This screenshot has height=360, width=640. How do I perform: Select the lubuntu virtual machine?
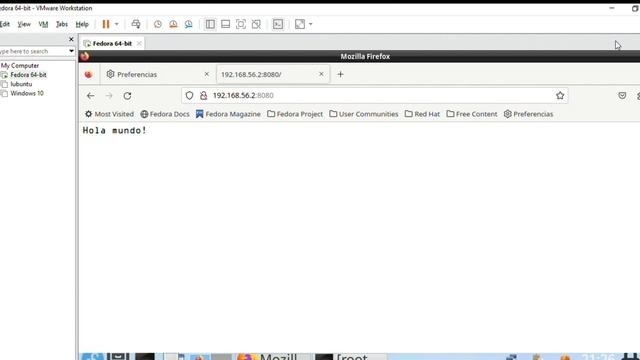[21, 84]
